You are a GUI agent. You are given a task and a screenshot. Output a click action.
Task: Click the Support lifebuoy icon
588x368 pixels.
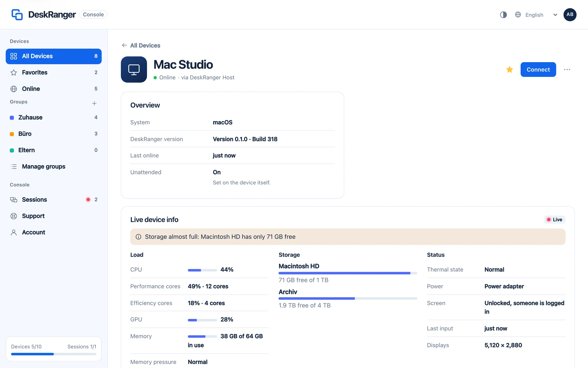tap(14, 216)
